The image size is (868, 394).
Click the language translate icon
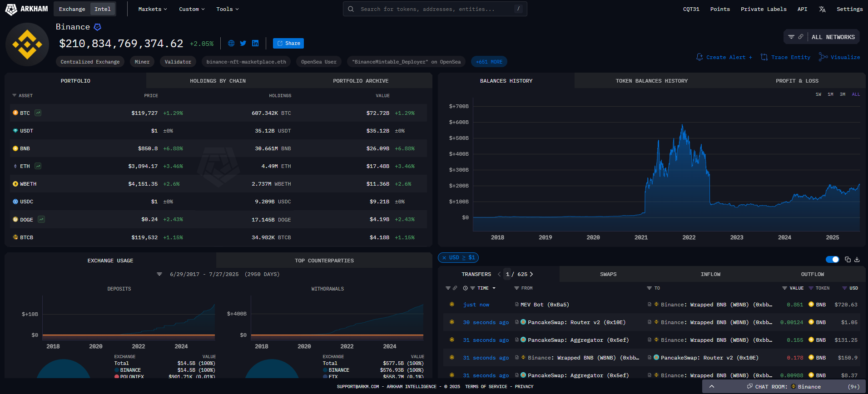[822, 9]
